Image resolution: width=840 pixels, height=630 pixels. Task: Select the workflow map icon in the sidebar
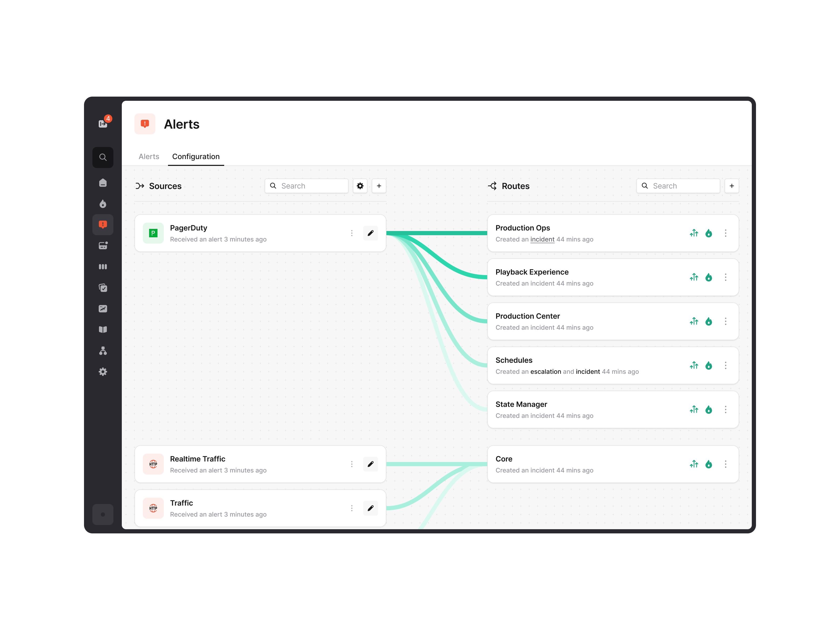coord(103,350)
